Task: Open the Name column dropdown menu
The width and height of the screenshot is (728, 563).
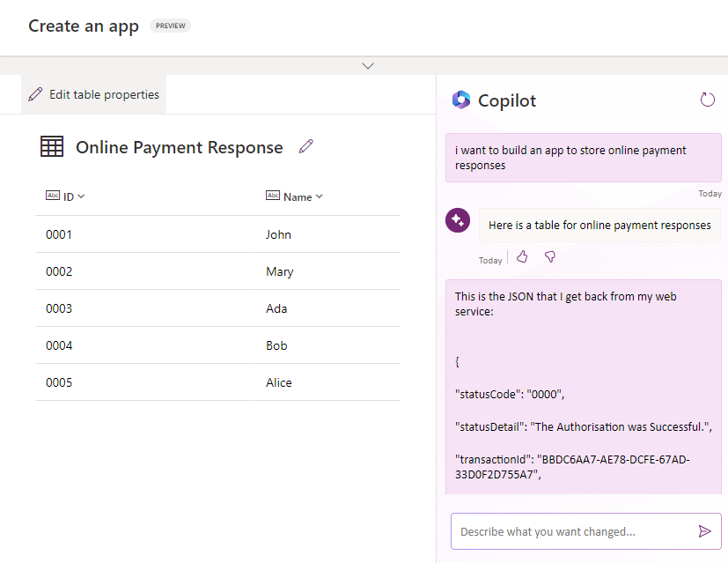Action: point(319,196)
